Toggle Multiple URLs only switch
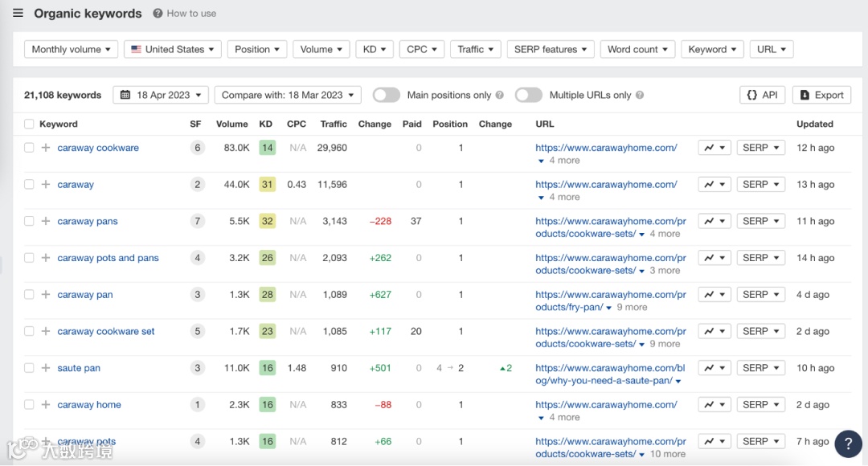The width and height of the screenshot is (868, 466). [x=528, y=95]
